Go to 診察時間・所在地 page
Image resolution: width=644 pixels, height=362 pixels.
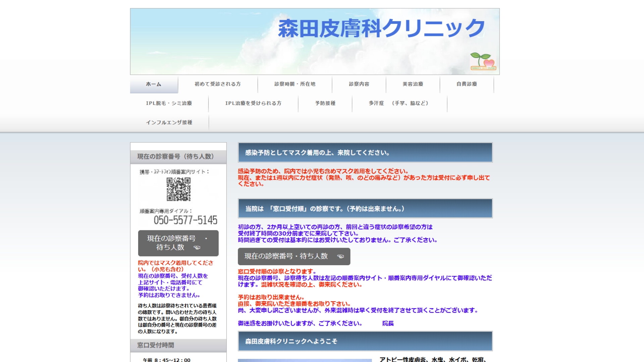point(295,84)
